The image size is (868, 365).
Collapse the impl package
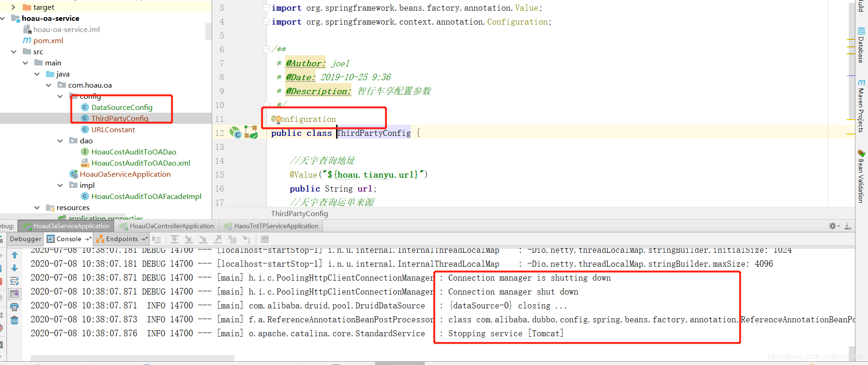60,185
